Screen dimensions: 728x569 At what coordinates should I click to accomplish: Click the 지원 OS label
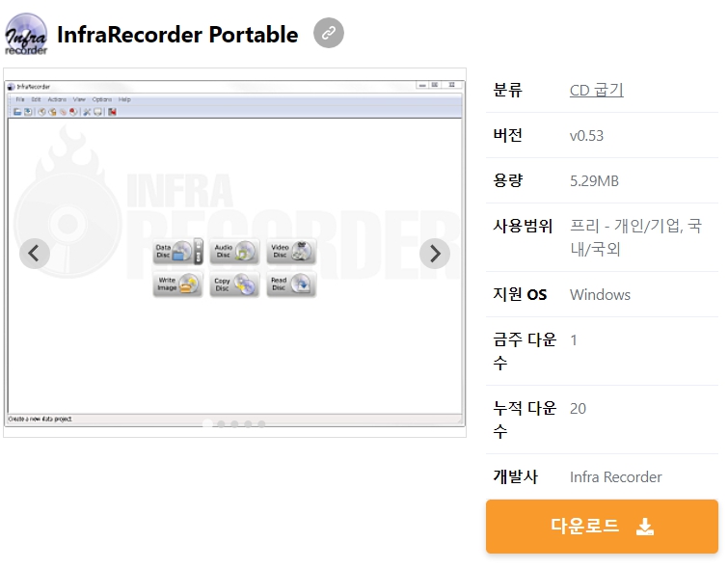(x=520, y=294)
